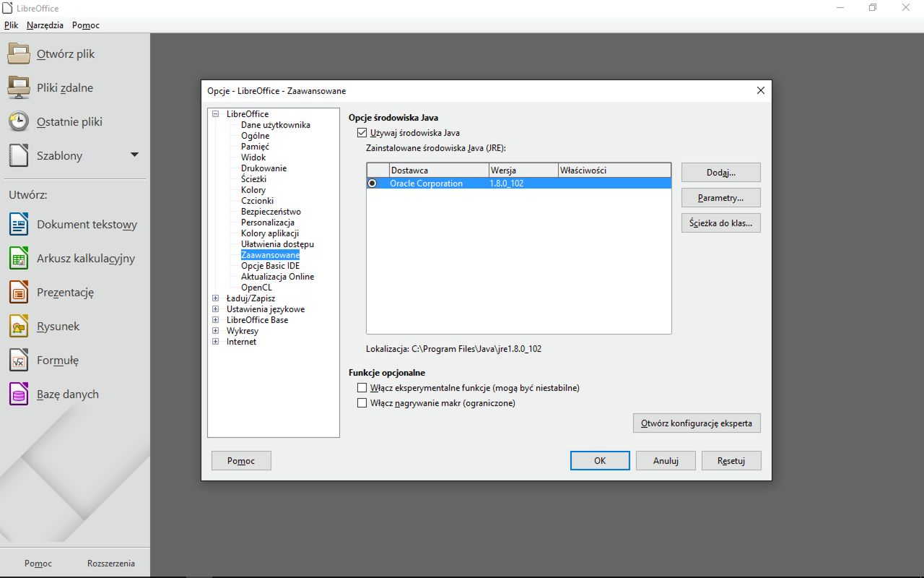Viewport: 924px width, 578px height.
Task: Collapse the LibreOffice tree node
Action: click(216, 114)
